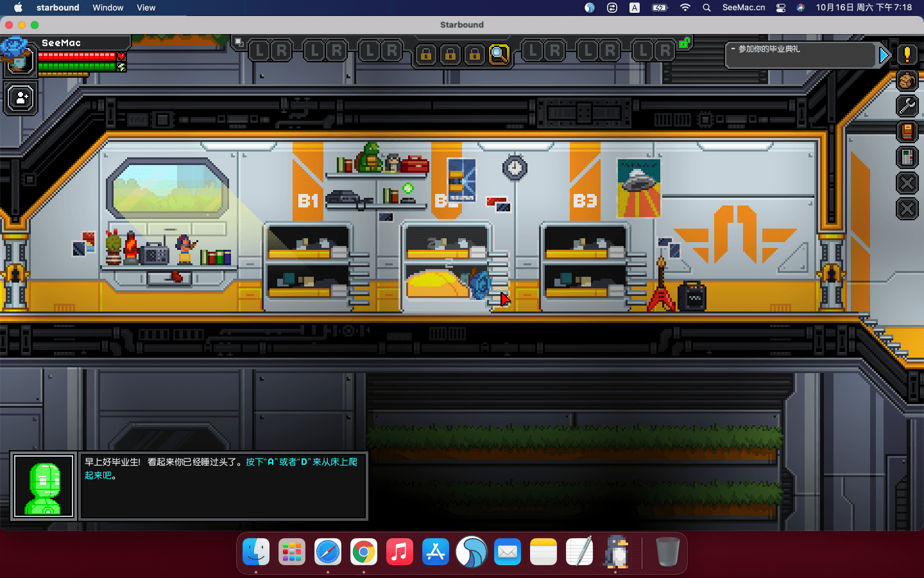
Task: Select the magnifying glass inspect tool
Action: [499, 55]
